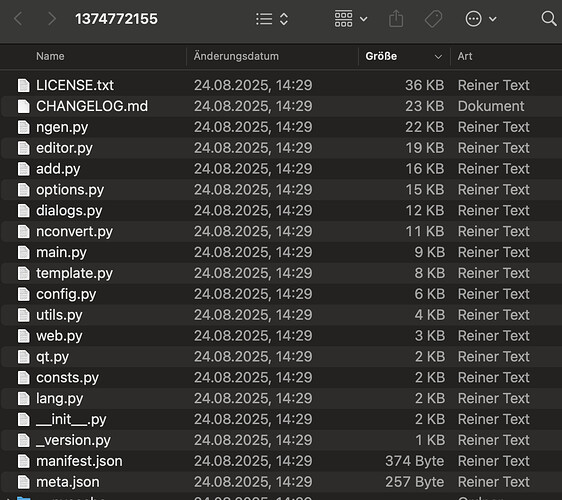
Task: Expand the view mode up-down chevrons
Action: tap(284, 19)
